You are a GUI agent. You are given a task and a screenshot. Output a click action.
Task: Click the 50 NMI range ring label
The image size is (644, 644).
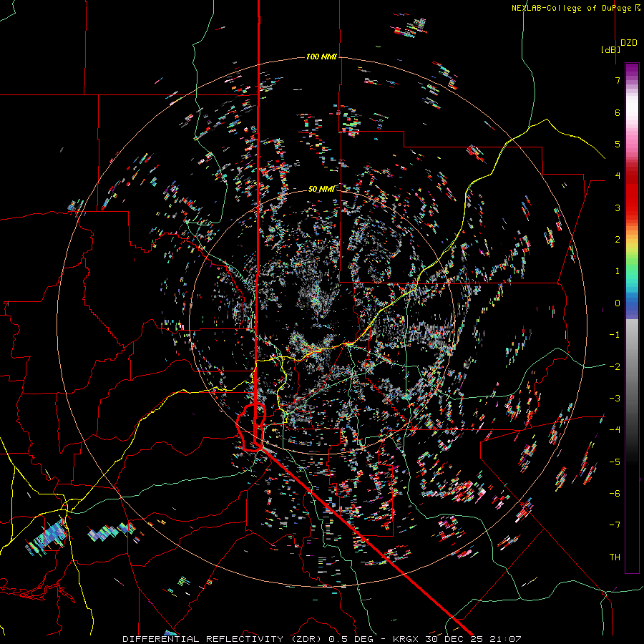(321, 189)
